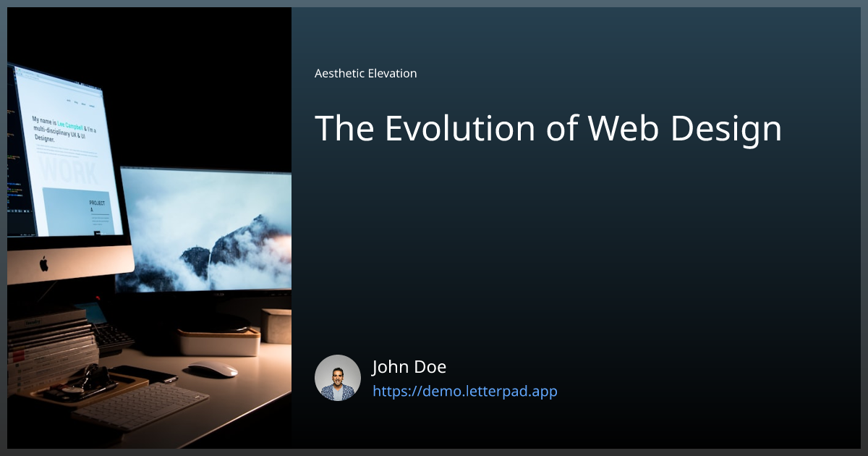
Task: Click the Lee Campbell teal link
Action: pos(69,124)
